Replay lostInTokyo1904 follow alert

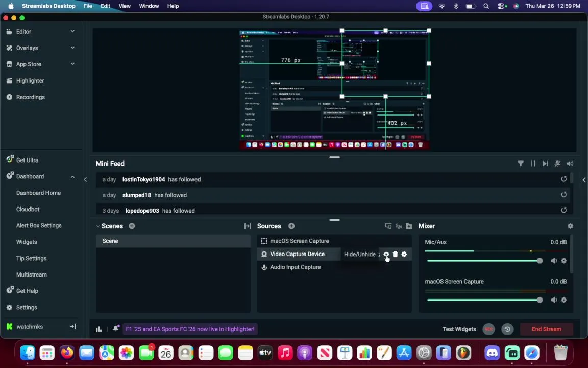(563, 179)
